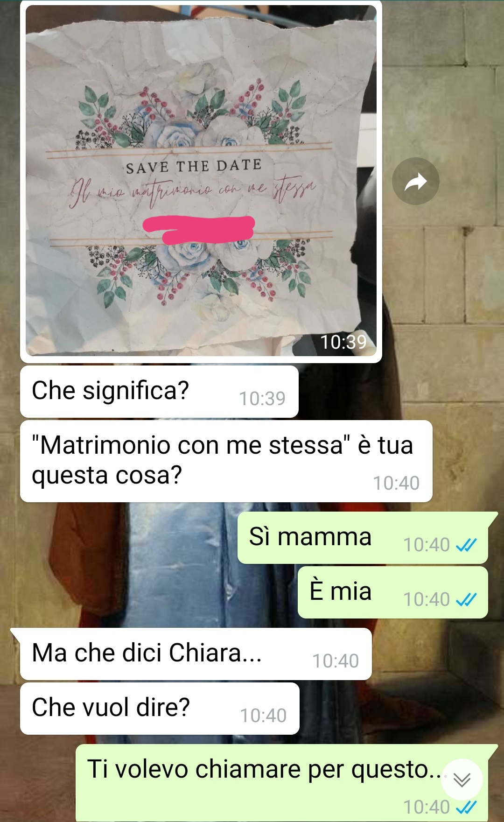Tap the "Che vuol dire?" message
Screen dimensions: 504x822
(160, 709)
